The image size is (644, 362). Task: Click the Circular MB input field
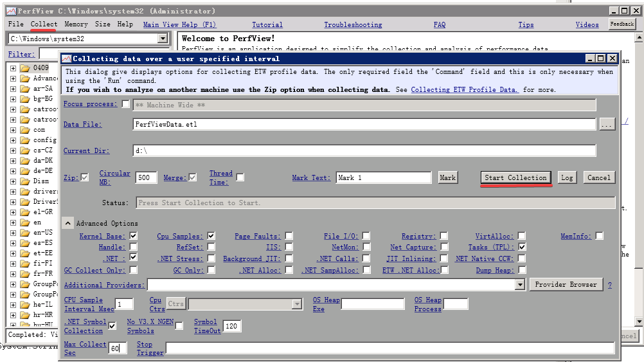pos(146,177)
